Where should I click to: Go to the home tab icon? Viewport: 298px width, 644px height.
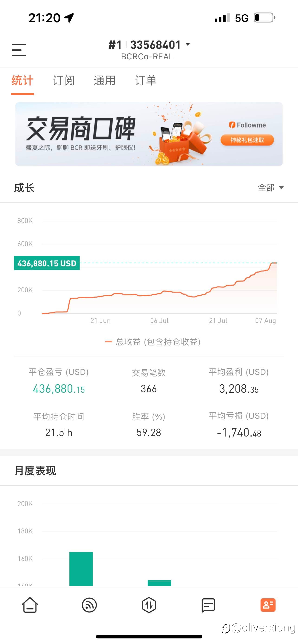30,605
